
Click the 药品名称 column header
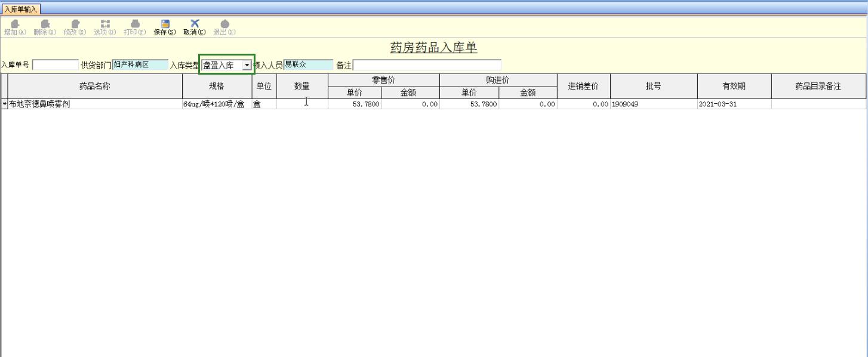pos(95,86)
